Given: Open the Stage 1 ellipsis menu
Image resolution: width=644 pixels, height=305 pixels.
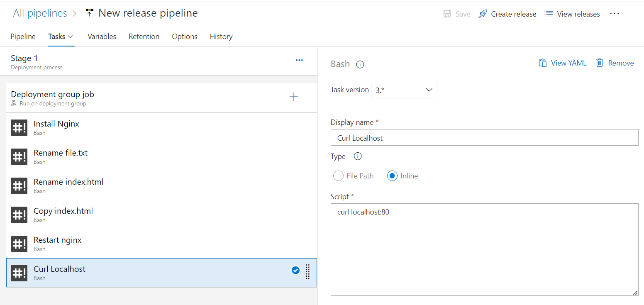Looking at the screenshot, I should [299, 60].
